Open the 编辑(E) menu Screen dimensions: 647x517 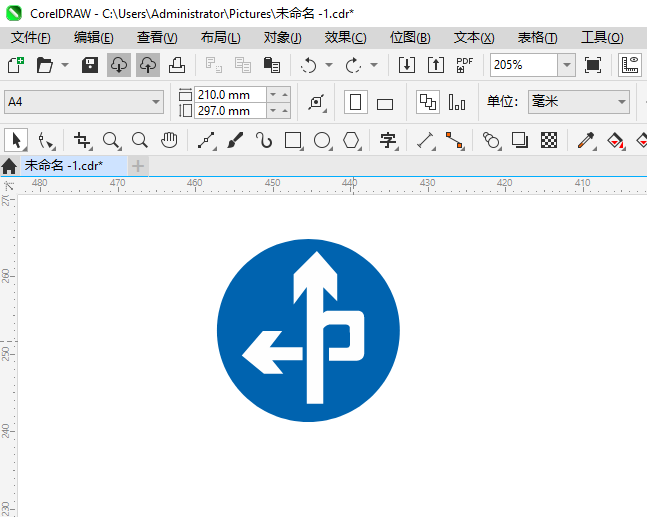pyautogui.click(x=94, y=38)
